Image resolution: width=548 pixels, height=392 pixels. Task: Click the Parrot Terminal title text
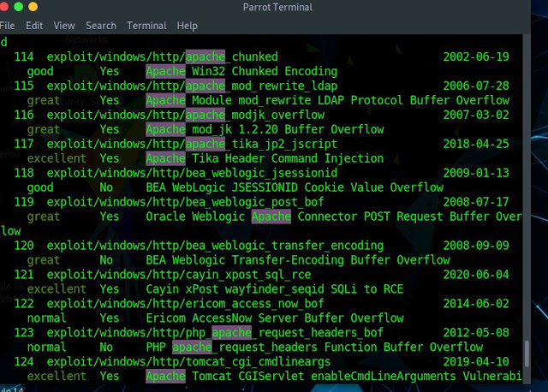pyautogui.click(x=277, y=7)
